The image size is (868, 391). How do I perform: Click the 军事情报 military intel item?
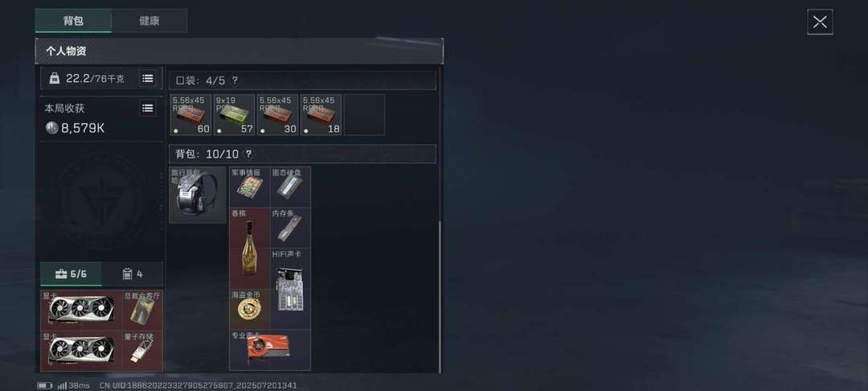[x=250, y=187]
